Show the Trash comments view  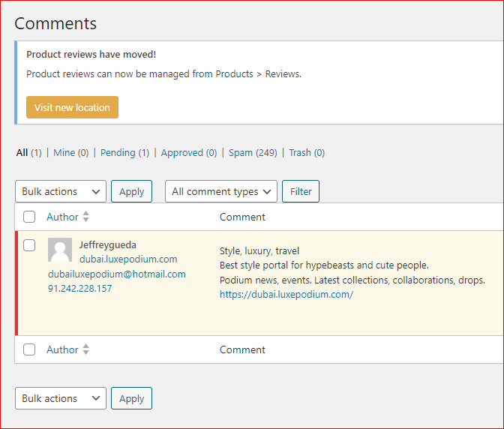pos(300,152)
